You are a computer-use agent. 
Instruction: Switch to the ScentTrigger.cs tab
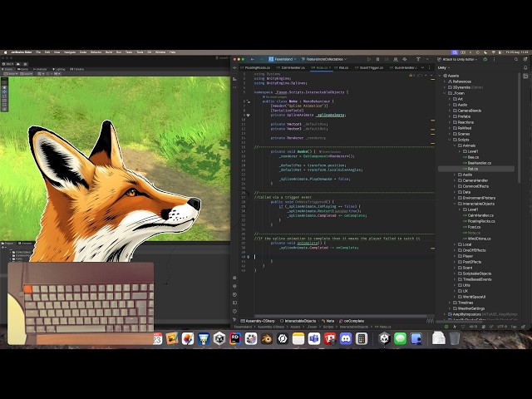[369, 68]
